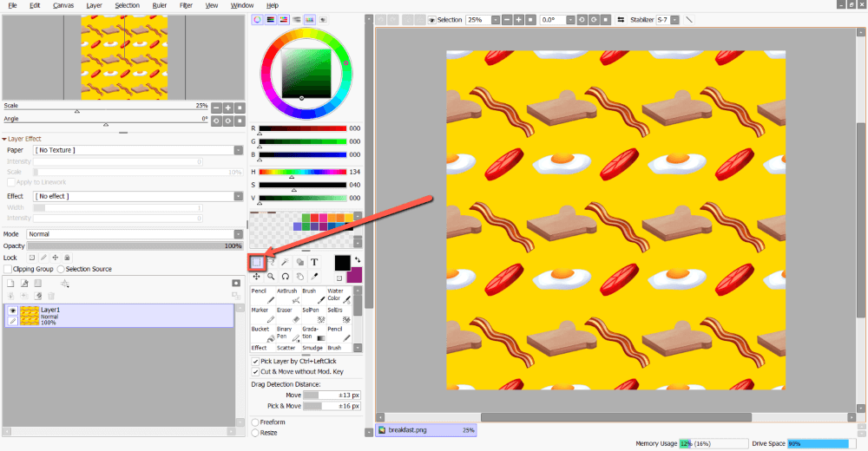Viewport: 868px width, 451px height.
Task: Select the Move tool
Action: [x=257, y=276]
